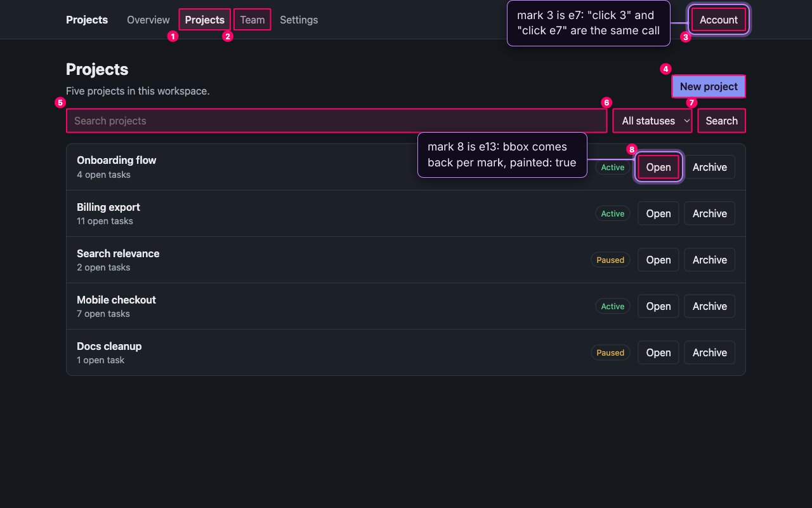
Task: Create a New project
Action: click(x=709, y=86)
